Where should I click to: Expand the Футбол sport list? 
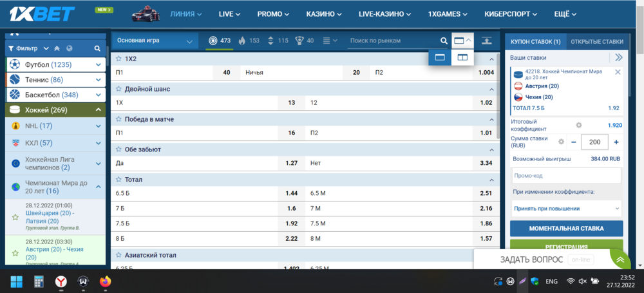tap(98, 64)
